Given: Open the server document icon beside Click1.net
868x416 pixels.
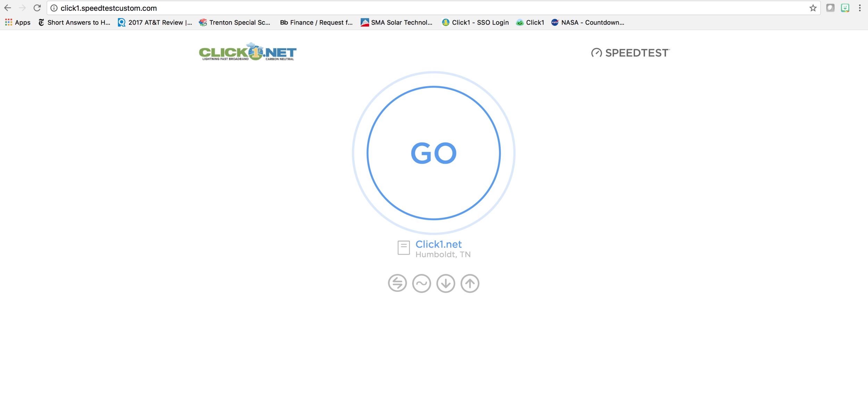Looking at the screenshot, I should 403,248.
